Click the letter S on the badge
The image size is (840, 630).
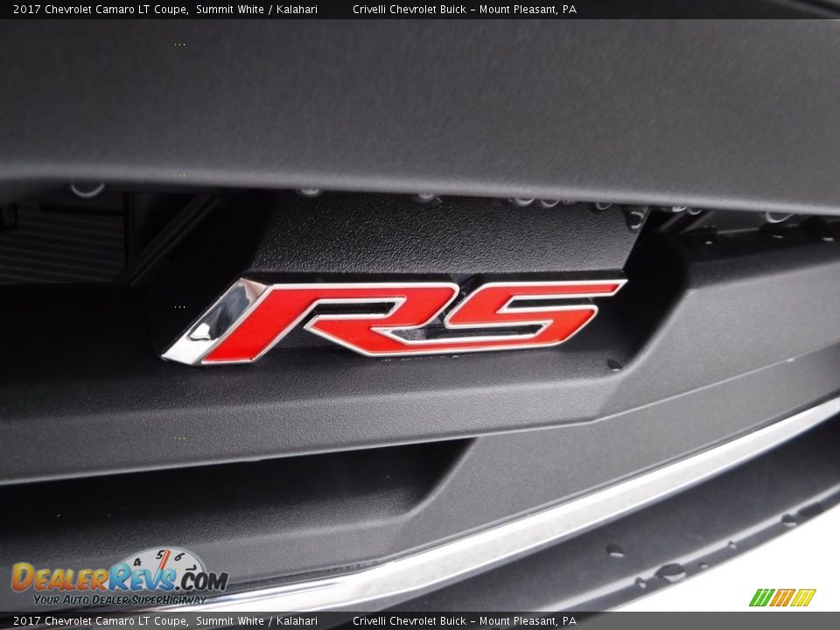tap(525, 315)
